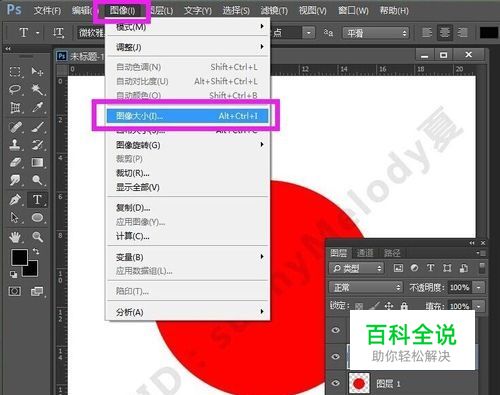This screenshot has height=395, width=500.
Task: Toggle layer filtering switch on Layers panel
Action: 482,268
